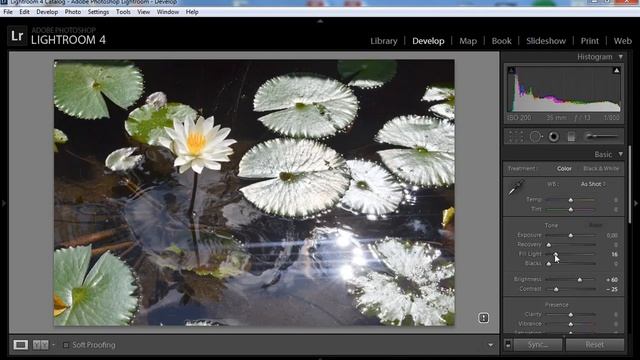
Task: Click the Reset button
Action: tap(595, 344)
